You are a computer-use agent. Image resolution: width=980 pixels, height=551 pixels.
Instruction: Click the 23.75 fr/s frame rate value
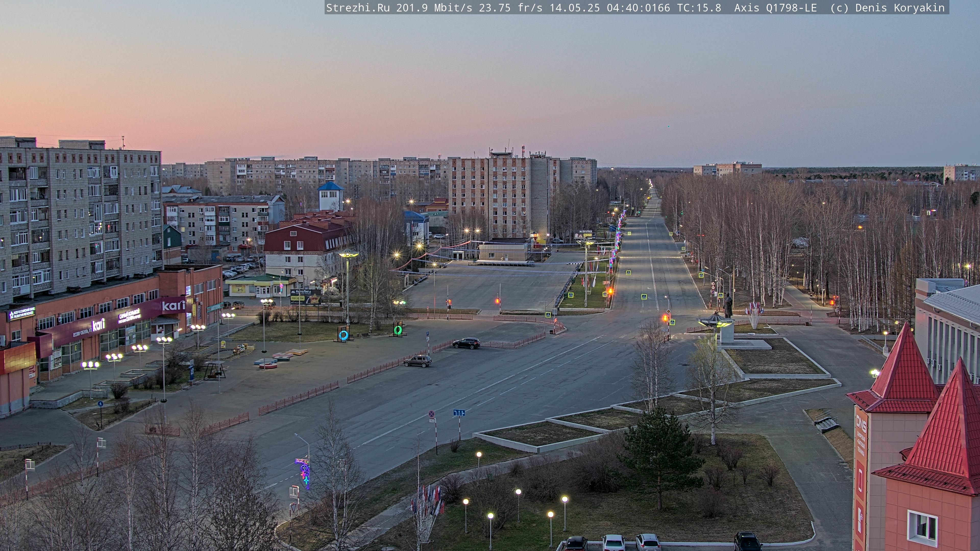pyautogui.click(x=510, y=8)
